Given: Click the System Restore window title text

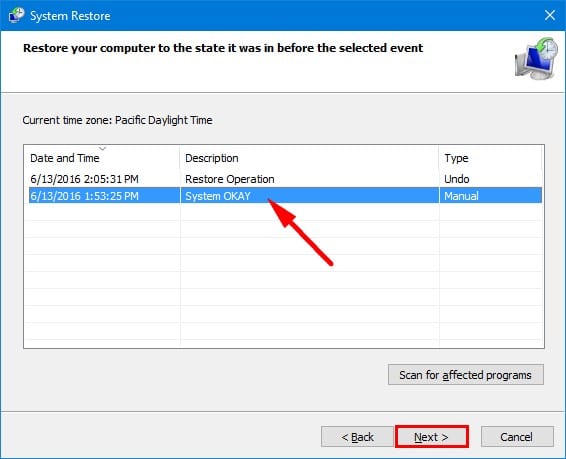Looking at the screenshot, I should pos(70,16).
